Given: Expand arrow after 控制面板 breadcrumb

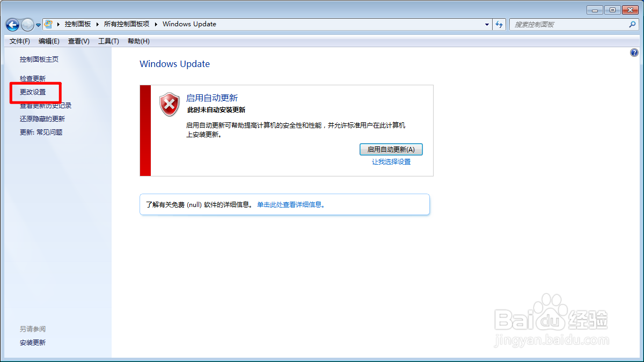Looking at the screenshot, I should (x=97, y=24).
